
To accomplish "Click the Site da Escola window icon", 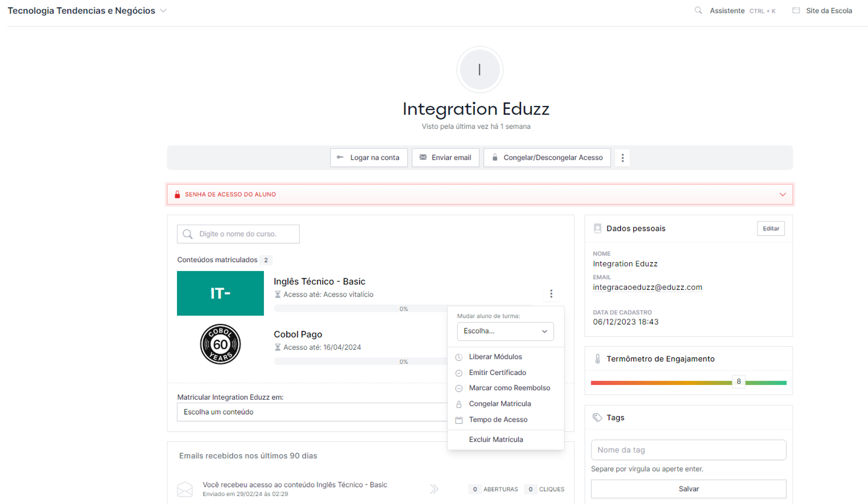I will (x=796, y=10).
